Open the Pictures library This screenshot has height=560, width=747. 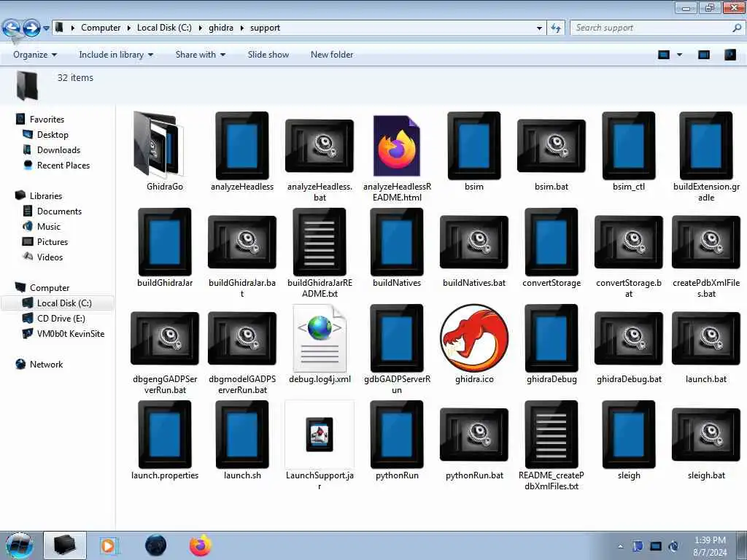[x=53, y=242]
